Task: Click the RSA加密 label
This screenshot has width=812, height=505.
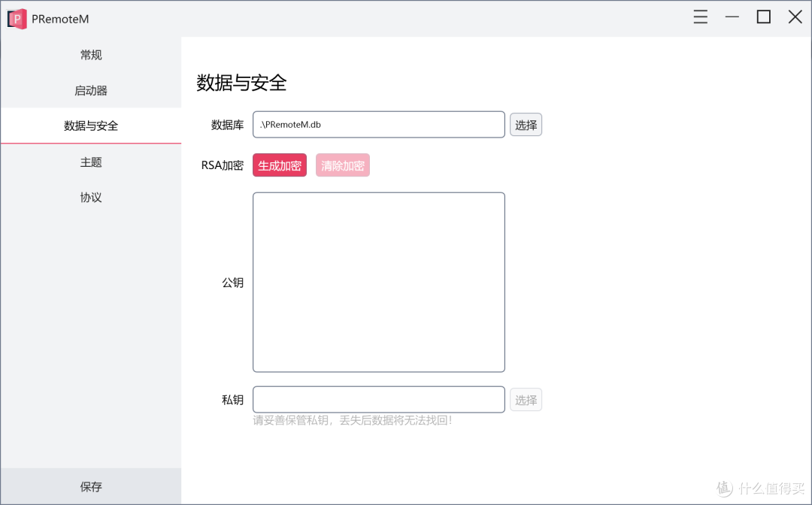Action: tap(222, 165)
